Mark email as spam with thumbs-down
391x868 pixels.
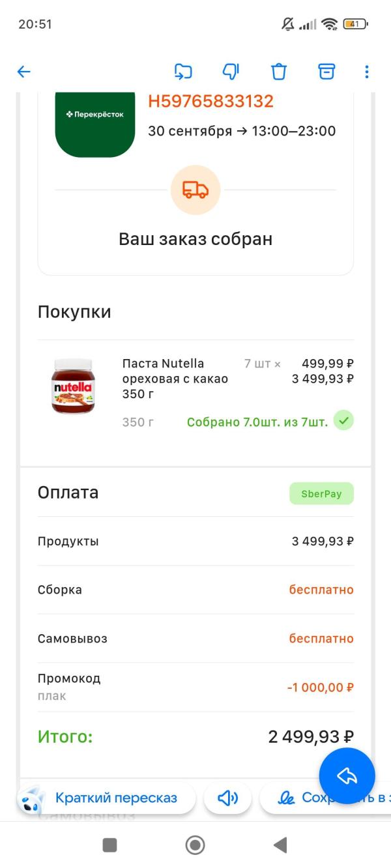(x=231, y=72)
